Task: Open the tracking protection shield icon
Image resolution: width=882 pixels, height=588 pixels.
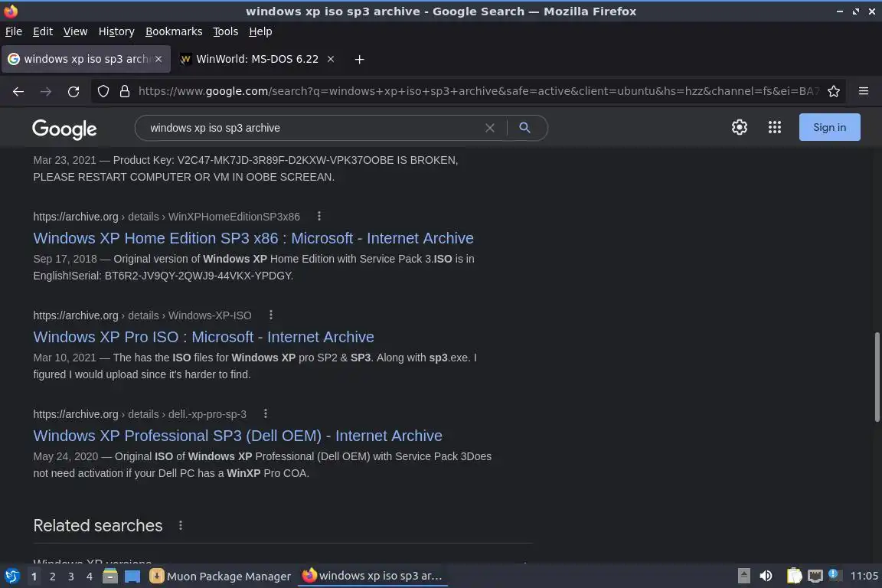Action: [103, 91]
